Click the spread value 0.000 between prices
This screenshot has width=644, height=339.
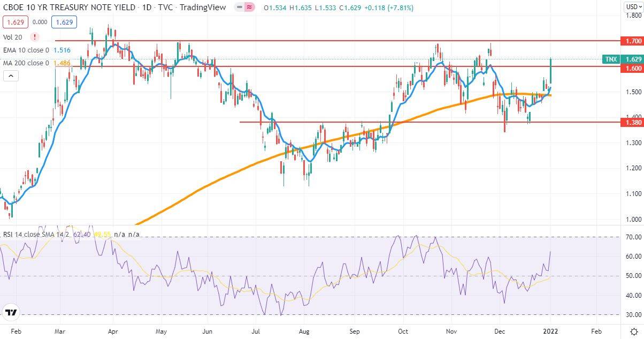(40, 22)
